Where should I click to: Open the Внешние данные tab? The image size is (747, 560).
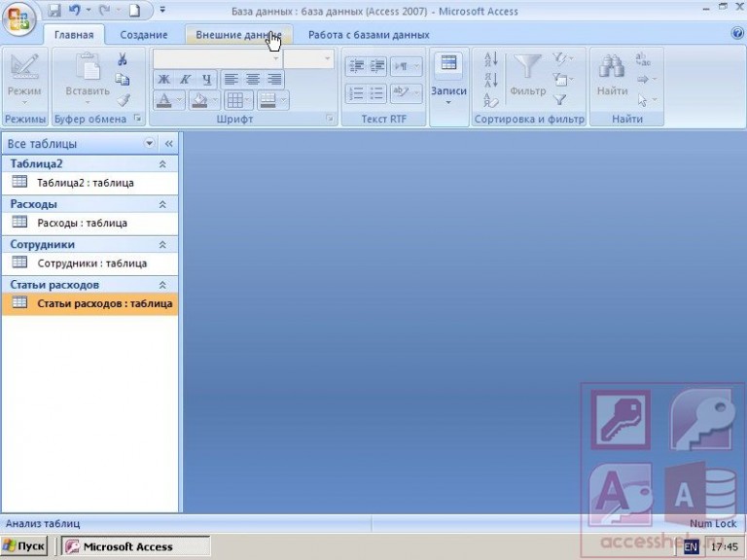click(x=238, y=35)
